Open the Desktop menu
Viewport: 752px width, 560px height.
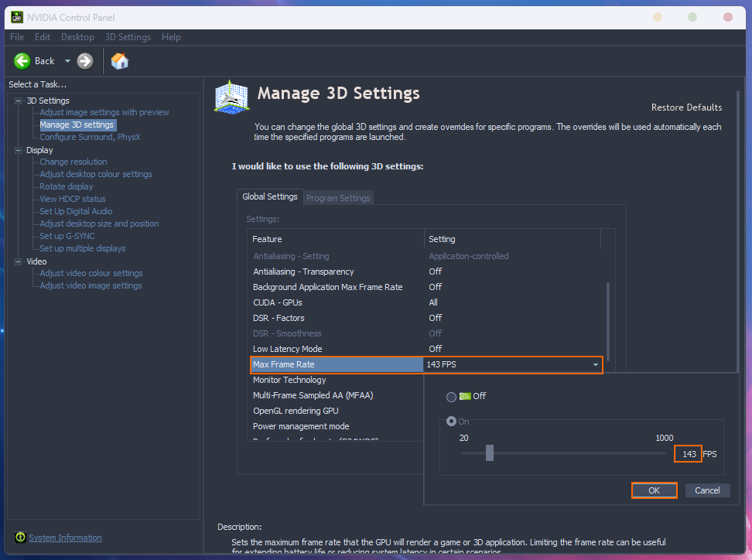click(x=77, y=37)
